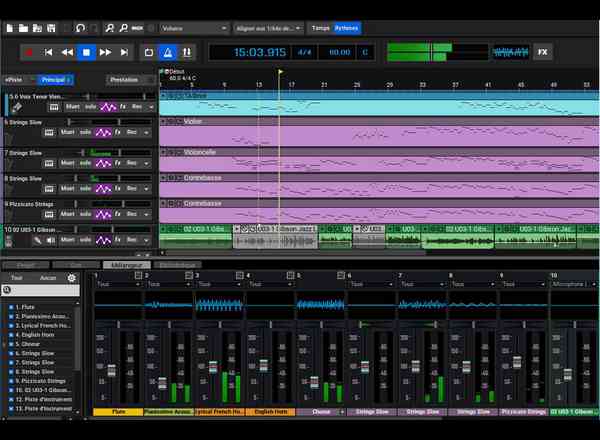Open automation on Pizzicato Strings track
Screen dimensions: 600x440
pyautogui.click(x=106, y=213)
